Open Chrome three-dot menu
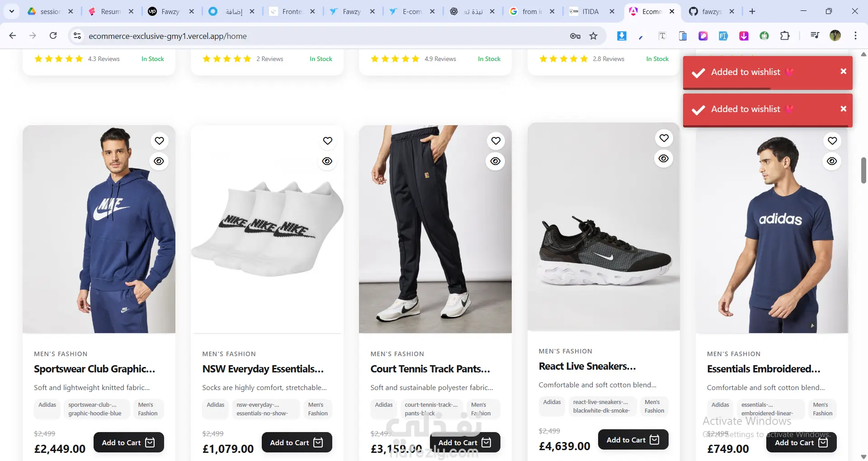The height and width of the screenshot is (461, 868). pos(855,36)
